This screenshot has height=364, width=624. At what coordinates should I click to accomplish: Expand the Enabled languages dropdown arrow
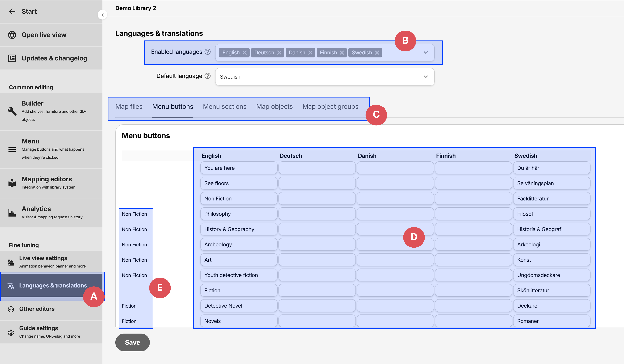[426, 53]
